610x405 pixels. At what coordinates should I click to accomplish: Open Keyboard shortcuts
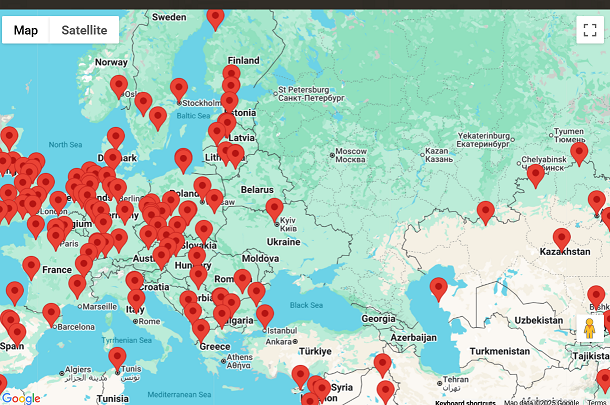(467, 401)
